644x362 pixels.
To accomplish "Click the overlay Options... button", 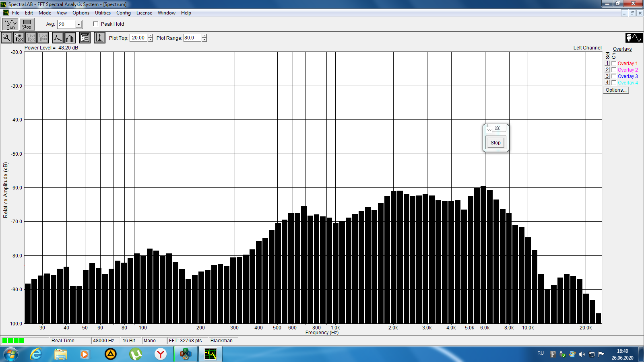I will click(616, 90).
